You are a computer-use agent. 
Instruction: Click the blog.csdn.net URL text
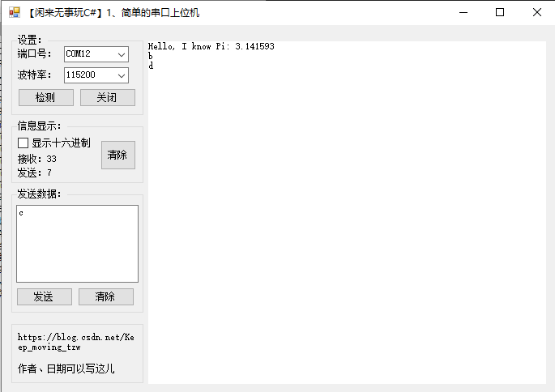coord(75,342)
